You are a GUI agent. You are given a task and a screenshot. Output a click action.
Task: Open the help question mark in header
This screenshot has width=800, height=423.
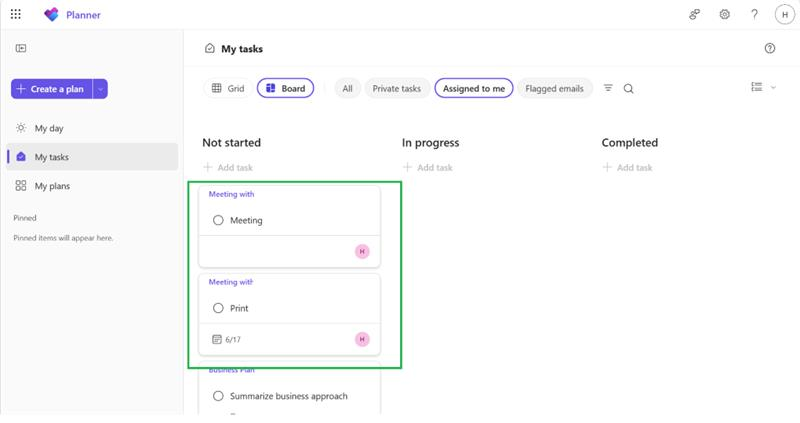tap(754, 15)
